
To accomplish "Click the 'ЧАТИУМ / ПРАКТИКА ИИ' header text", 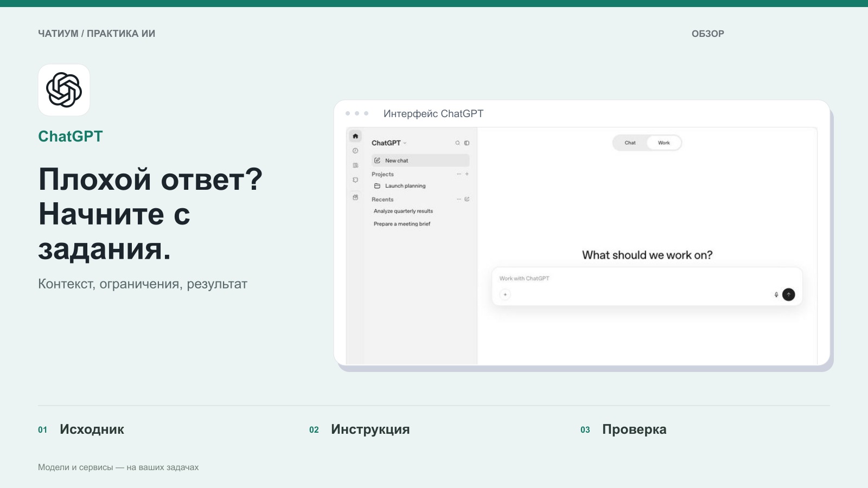I will tap(97, 34).
